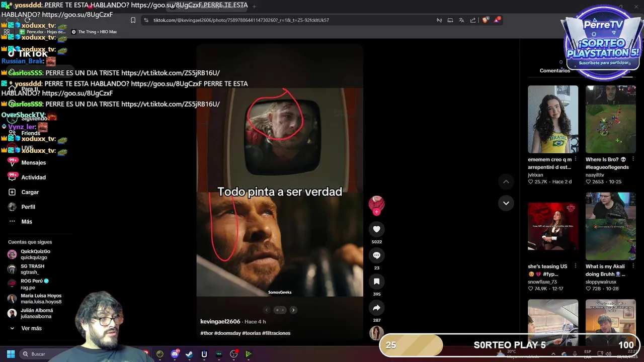The height and width of the screenshot is (362, 644).
Task: Open the Brave Shields lion icon
Action: 485,20
